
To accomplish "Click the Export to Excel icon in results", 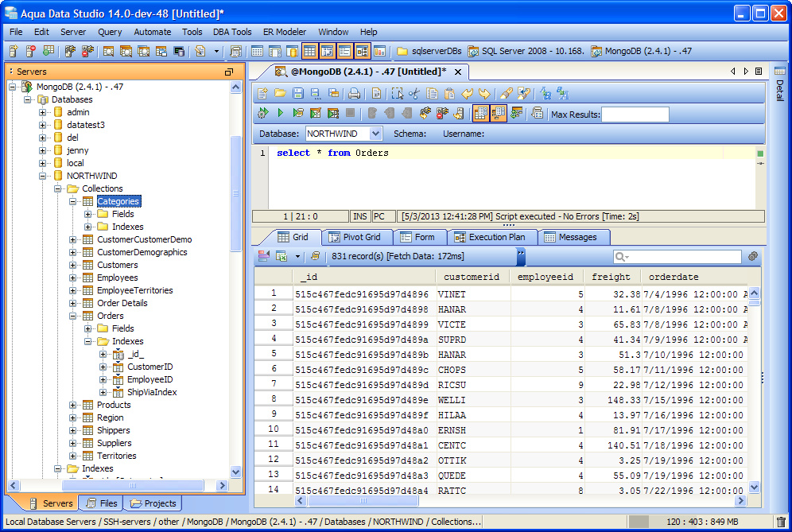I will point(281,257).
